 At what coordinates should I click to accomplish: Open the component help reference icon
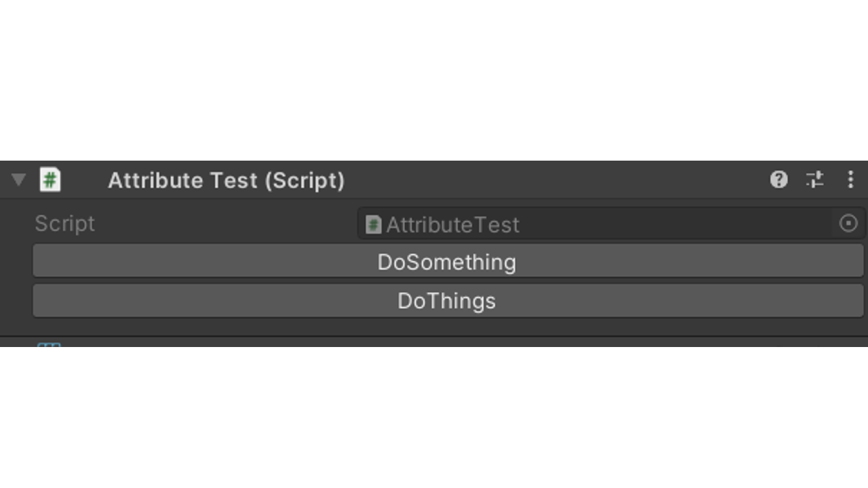(778, 180)
